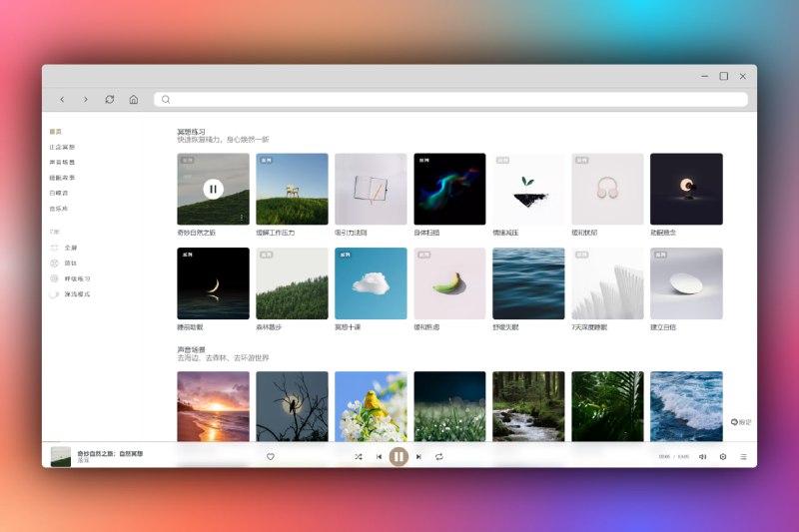
Task: Open 白噪音 in the sidebar
Action: [x=59, y=193]
